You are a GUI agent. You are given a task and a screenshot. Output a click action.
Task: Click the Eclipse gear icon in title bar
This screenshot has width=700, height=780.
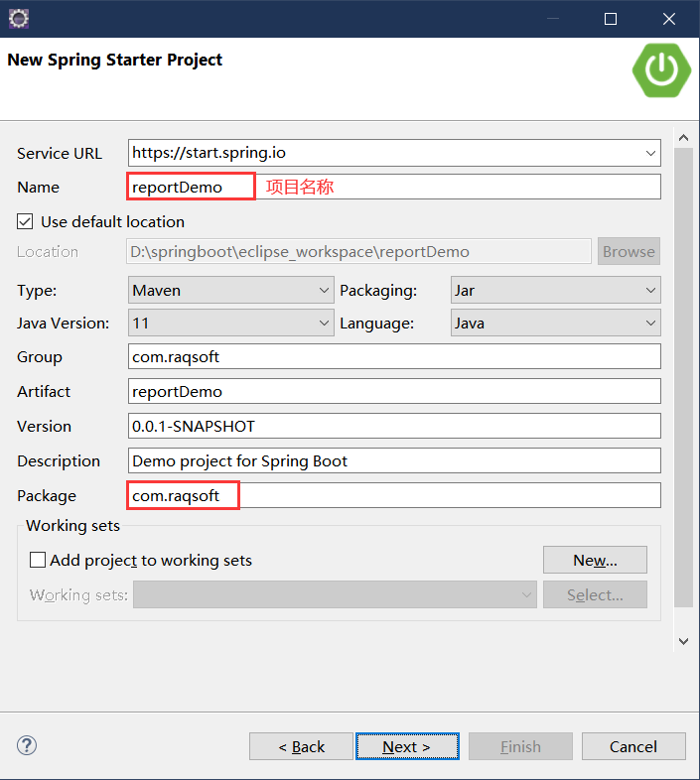coord(18,18)
